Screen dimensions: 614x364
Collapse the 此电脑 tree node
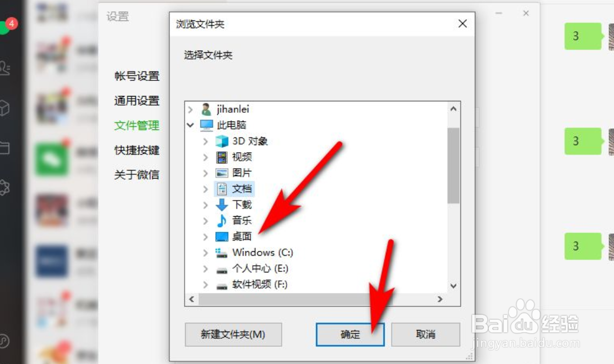[x=190, y=125]
